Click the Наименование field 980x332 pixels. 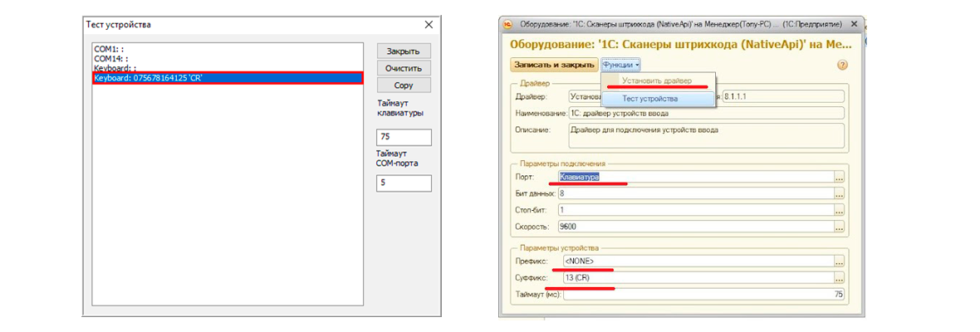707,113
